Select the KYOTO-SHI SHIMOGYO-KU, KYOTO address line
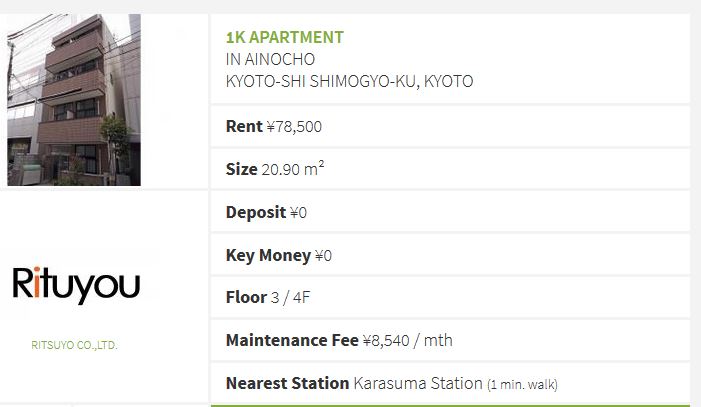Image resolution: width=701 pixels, height=407 pixels. (x=349, y=81)
